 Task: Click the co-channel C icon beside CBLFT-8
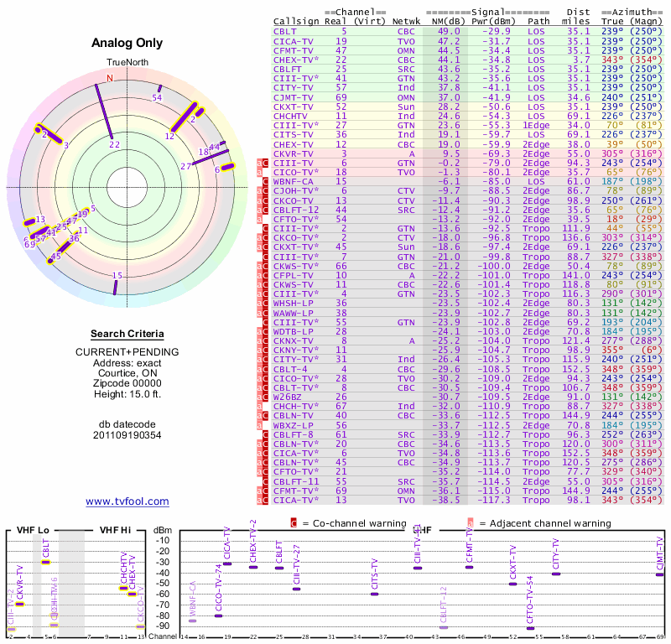265,434
